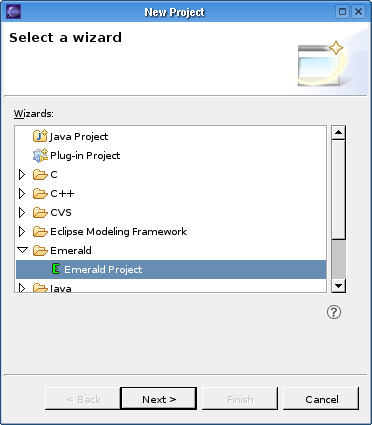Select the Emerald Project entry

click(x=171, y=269)
